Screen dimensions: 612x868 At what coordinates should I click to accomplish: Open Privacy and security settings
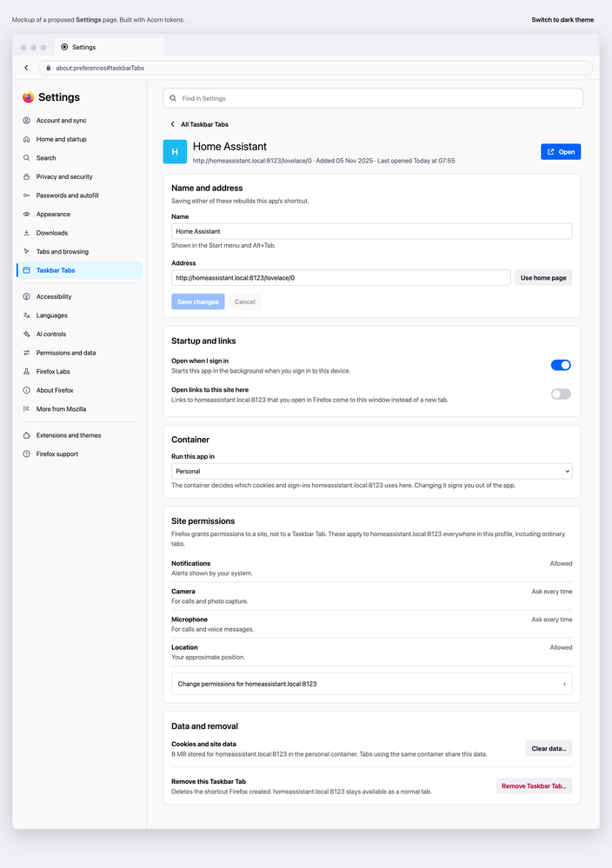pyautogui.click(x=79, y=176)
